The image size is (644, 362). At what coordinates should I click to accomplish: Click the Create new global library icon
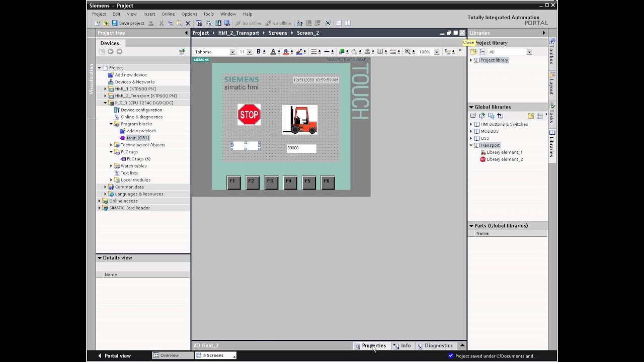[473, 116]
